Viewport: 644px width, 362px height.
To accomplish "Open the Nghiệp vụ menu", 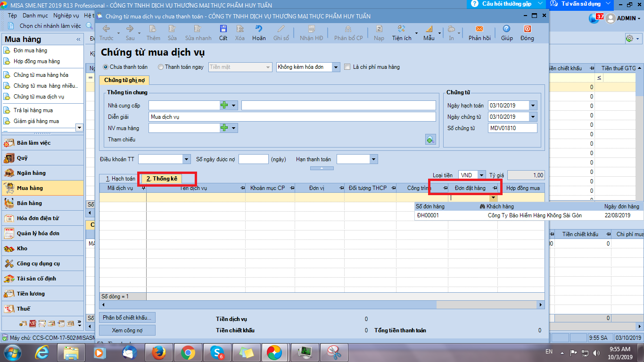I will coord(66,16).
